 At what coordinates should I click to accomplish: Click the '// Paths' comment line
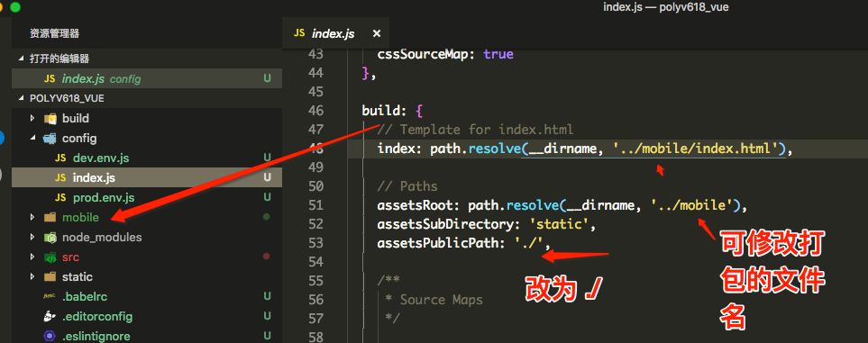tap(407, 186)
